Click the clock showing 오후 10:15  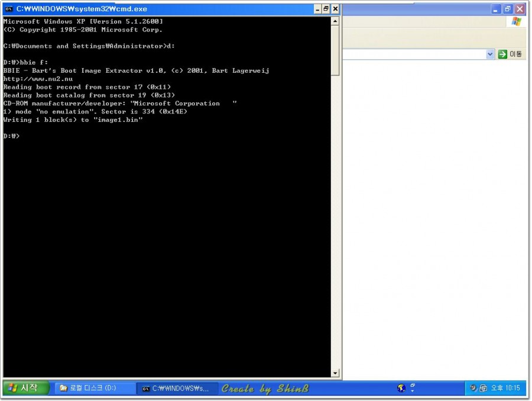coord(505,388)
